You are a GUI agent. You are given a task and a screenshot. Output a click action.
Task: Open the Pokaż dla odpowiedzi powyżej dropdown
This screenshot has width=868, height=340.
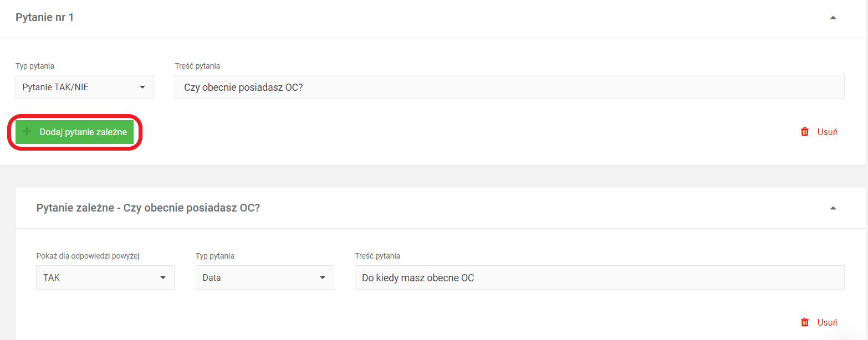105,277
